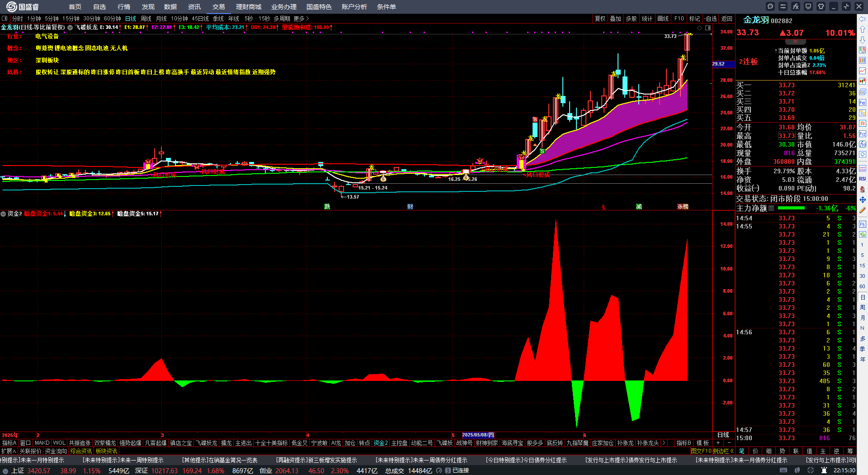Toggle 叠加 overlay option

615,19
